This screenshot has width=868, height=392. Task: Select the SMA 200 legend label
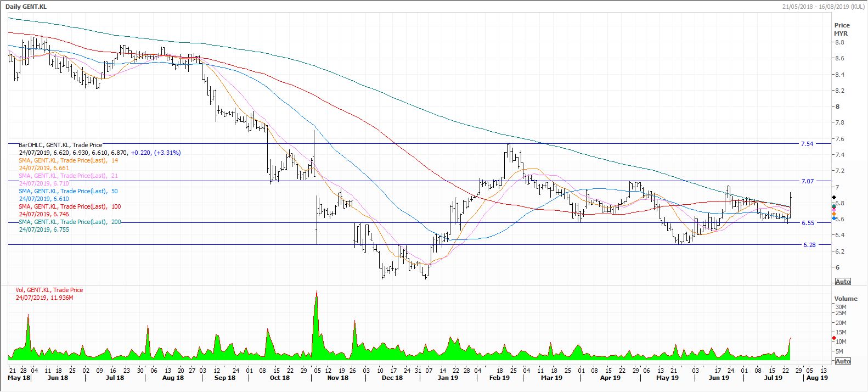(x=70, y=222)
